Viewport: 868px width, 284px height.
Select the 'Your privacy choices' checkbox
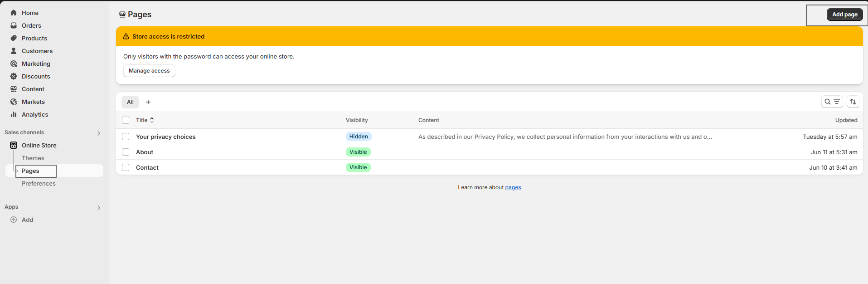pos(126,137)
